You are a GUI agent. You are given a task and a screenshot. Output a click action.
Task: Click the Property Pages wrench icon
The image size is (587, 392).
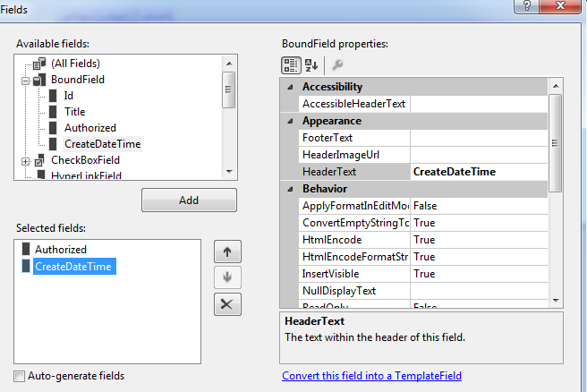337,64
